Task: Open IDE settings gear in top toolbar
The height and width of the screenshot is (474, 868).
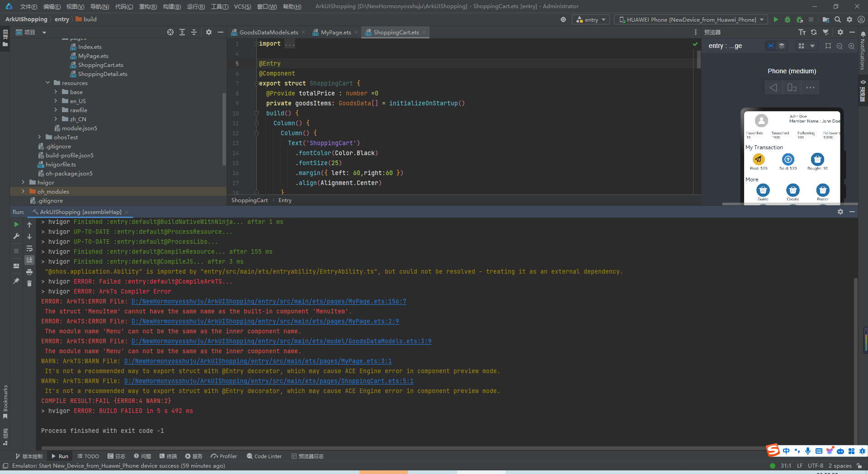Action: 849,19
